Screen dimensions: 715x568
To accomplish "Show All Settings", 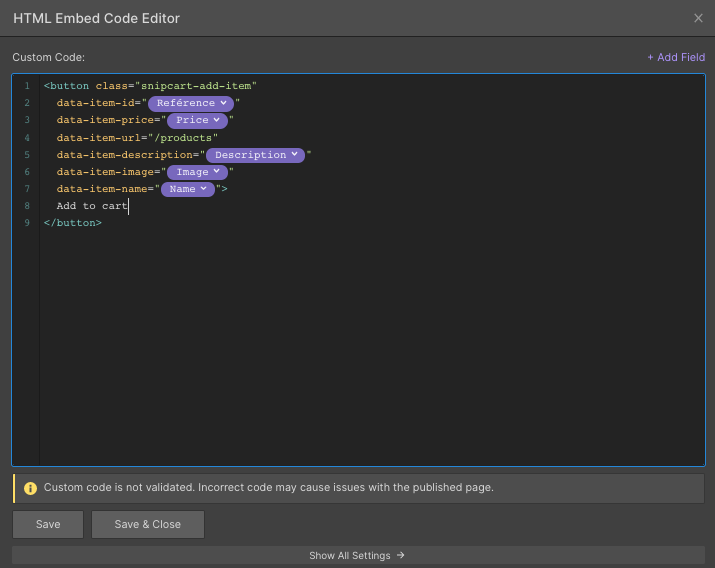I will click(x=358, y=555).
